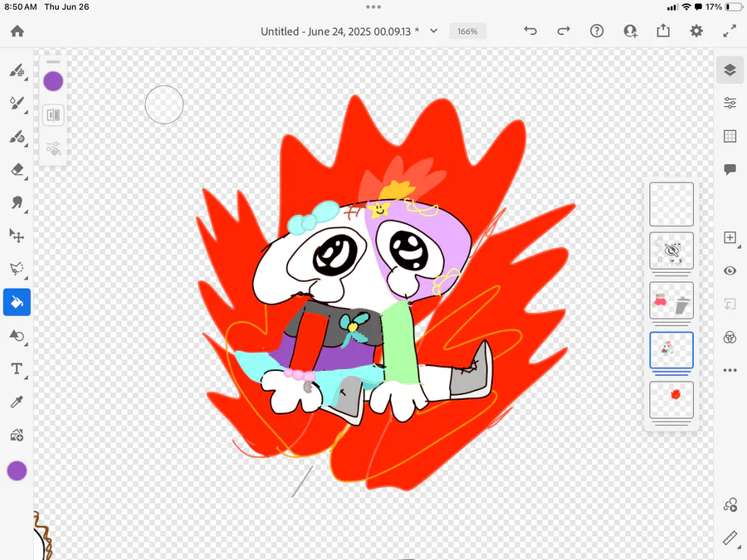Open the Comments panel
This screenshot has width=747, height=560.
tap(730, 169)
